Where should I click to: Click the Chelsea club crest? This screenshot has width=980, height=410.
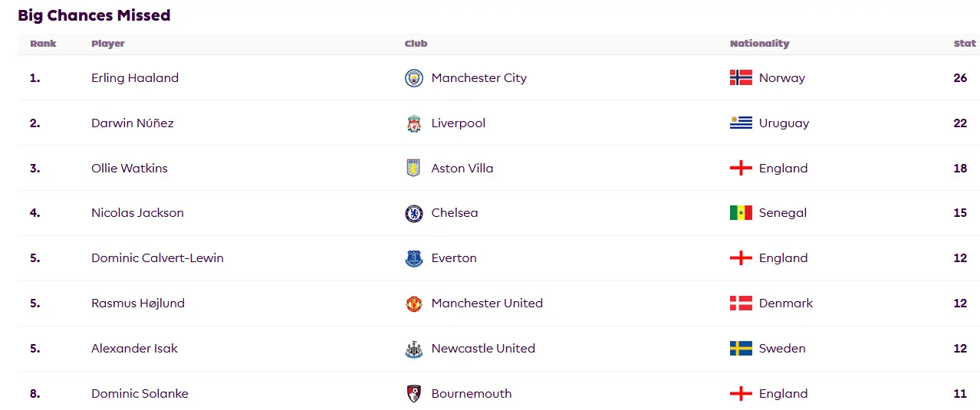click(x=414, y=214)
